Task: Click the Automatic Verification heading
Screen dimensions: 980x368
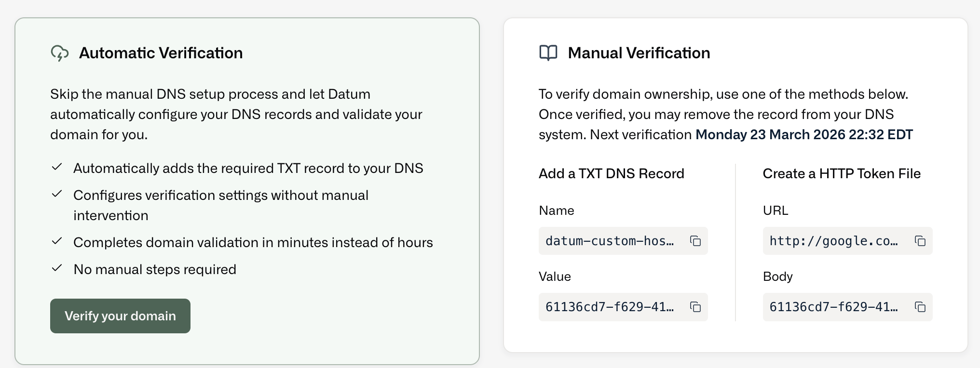Action: click(x=161, y=53)
